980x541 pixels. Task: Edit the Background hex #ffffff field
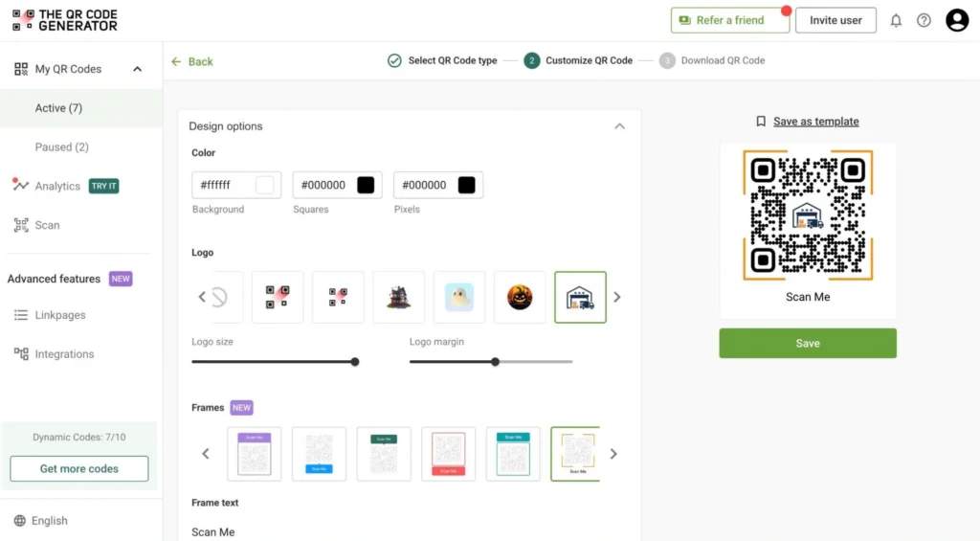tap(236, 185)
